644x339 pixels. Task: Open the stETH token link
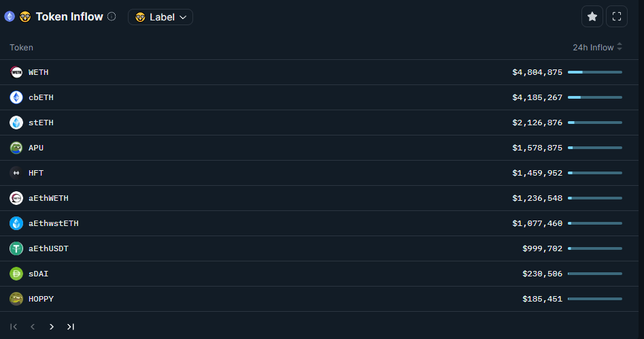click(41, 123)
